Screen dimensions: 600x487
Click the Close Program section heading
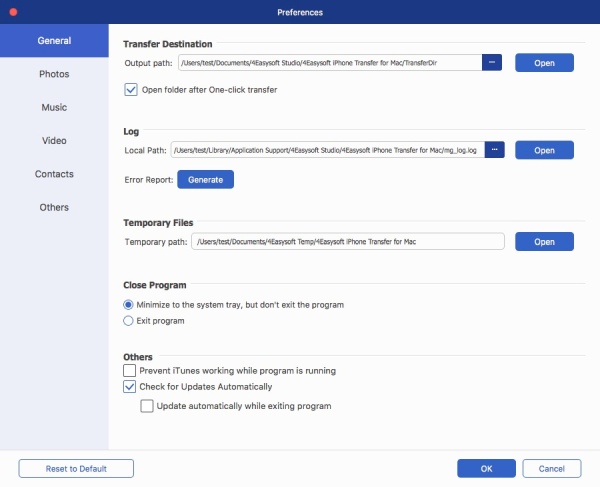[x=155, y=285]
